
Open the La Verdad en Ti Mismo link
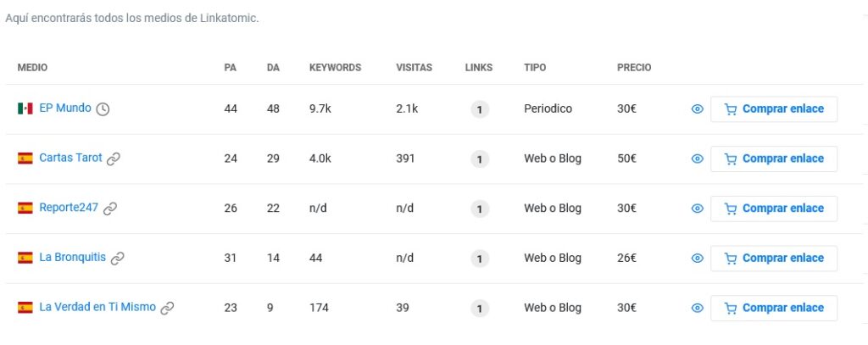[97, 308]
